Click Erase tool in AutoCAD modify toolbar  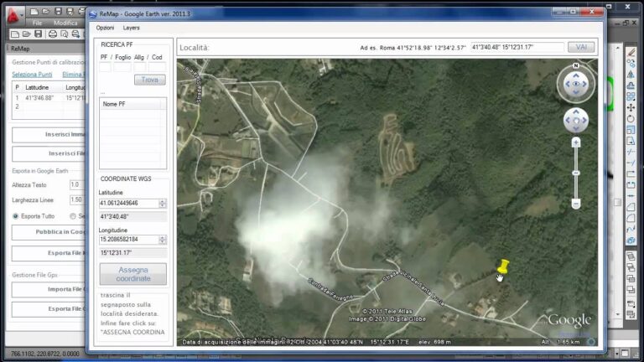point(631,52)
